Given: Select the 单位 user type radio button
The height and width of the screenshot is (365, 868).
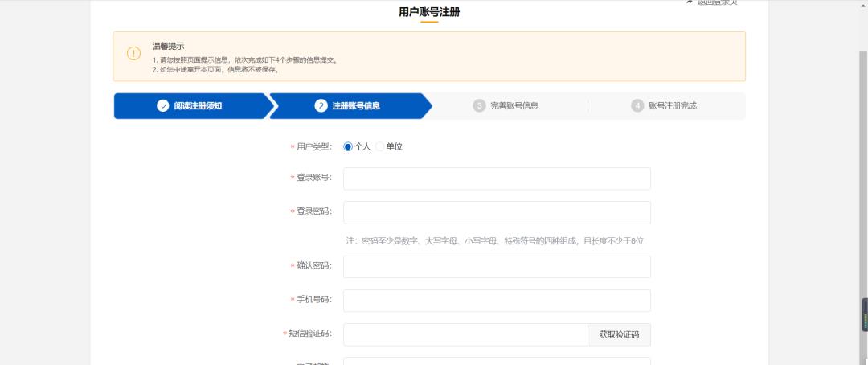Looking at the screenshot, I should pos(379,147).
